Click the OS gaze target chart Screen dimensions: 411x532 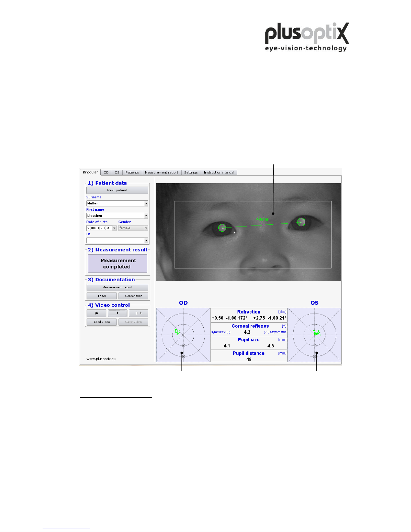[314, 335]
